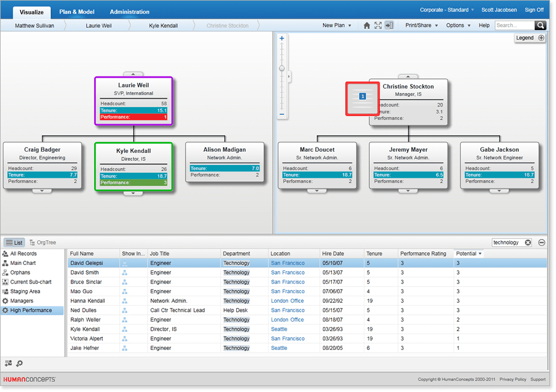Expand the Legend plus icon
Image resolution: width=556 pixels, height=392 pixels.
[541, 38]
